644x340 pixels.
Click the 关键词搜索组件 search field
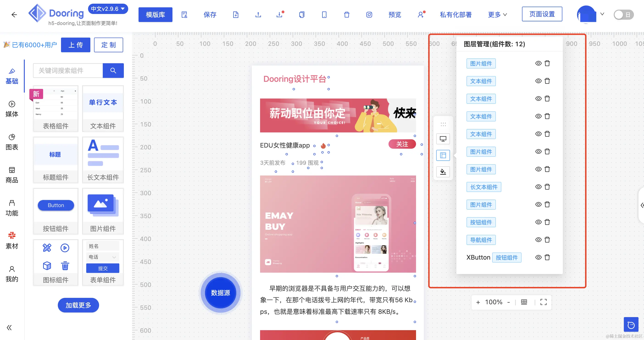68,70
